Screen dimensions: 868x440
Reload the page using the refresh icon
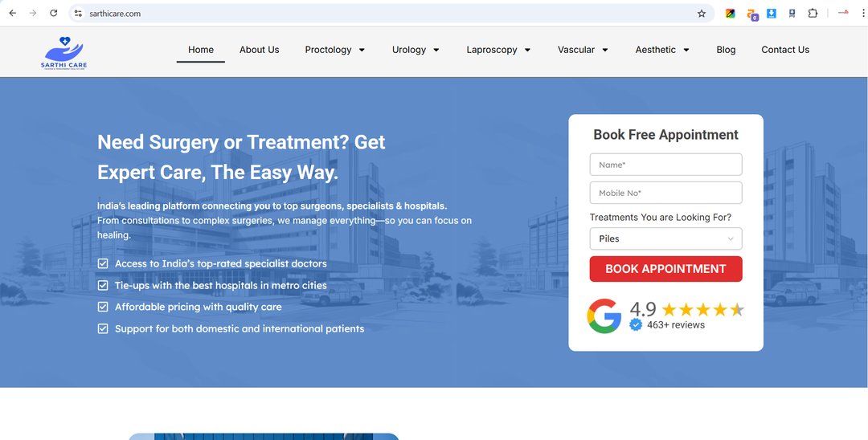point(54,14)
